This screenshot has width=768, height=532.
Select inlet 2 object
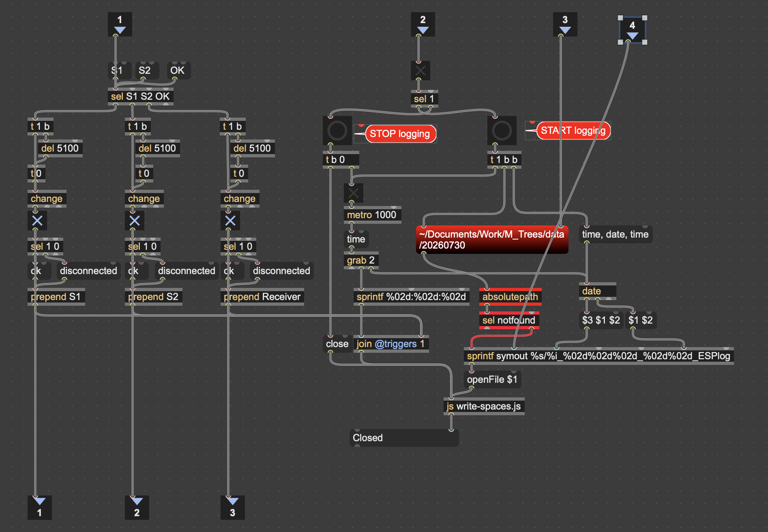(423, 24)
